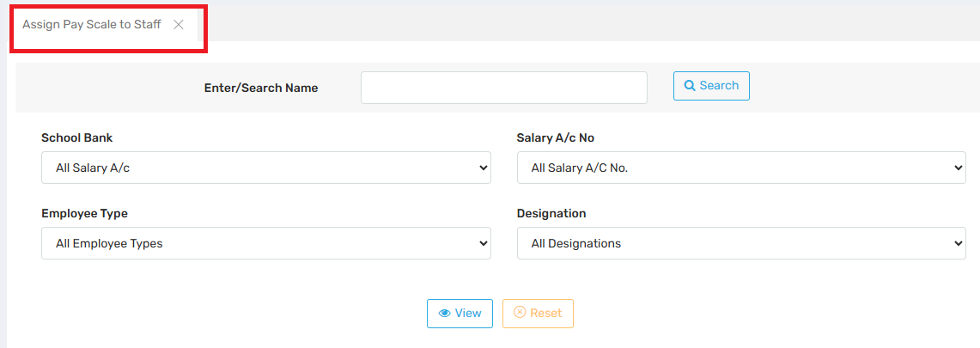
Task: Select the Assign Pay Scale to Staff tab
Action: tap(91, 25)
